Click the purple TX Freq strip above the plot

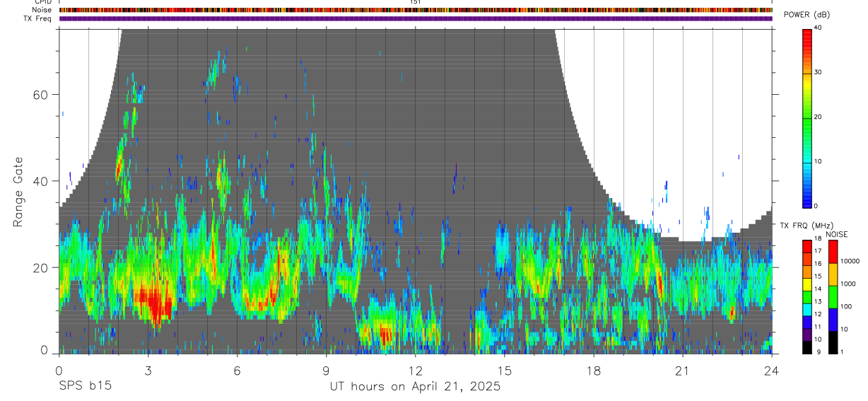tap(416, 18)
